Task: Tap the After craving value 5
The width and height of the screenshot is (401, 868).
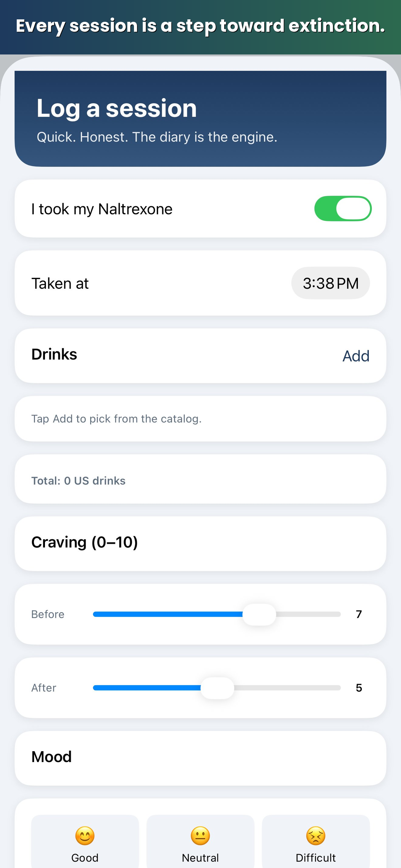Action: [x=359, y=688]
